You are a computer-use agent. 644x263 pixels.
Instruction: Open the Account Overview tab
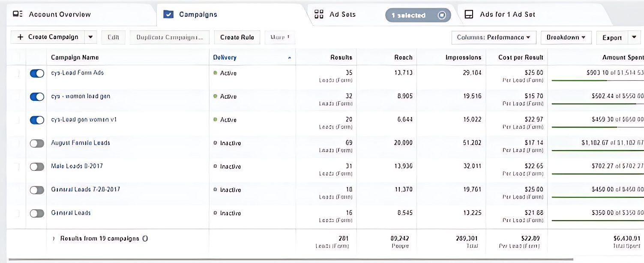60,15
